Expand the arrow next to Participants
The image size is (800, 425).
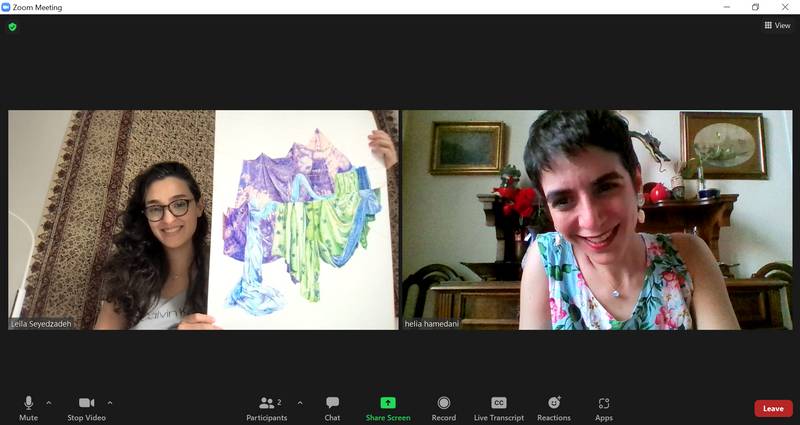[300, 402]
